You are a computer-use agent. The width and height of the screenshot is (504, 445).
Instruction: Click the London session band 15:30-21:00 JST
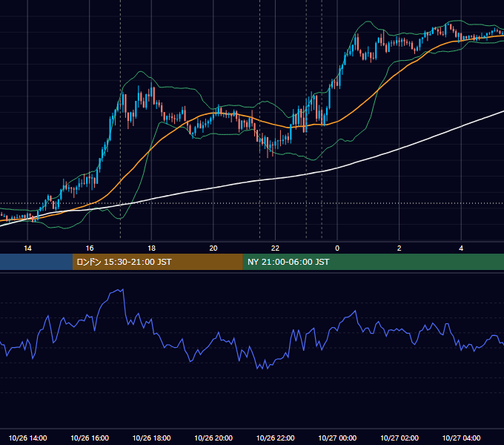tap(157, 262)
